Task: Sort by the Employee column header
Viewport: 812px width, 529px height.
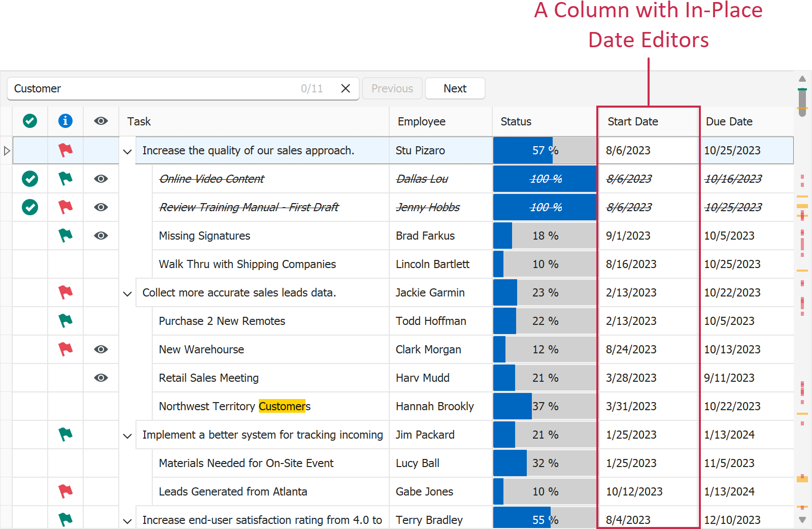Action: [422, 121]
